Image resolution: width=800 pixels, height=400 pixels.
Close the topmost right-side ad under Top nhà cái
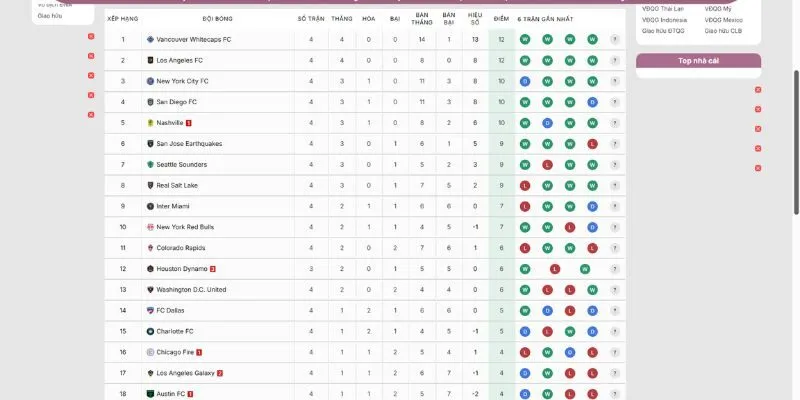(758, 90)
